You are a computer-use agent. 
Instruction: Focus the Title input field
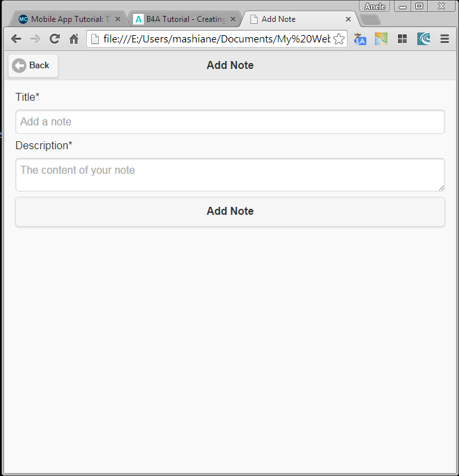pyautogui.click(x=230, y=122)
